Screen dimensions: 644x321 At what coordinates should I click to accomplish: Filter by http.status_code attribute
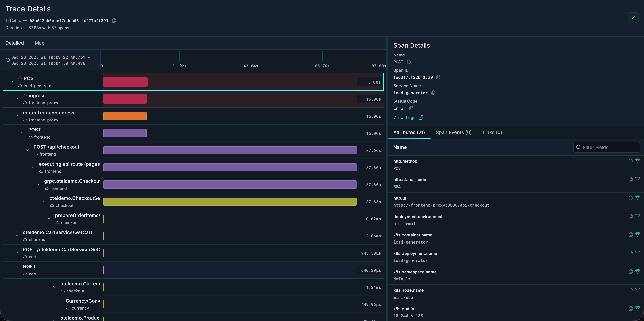[x=637, y=179]
